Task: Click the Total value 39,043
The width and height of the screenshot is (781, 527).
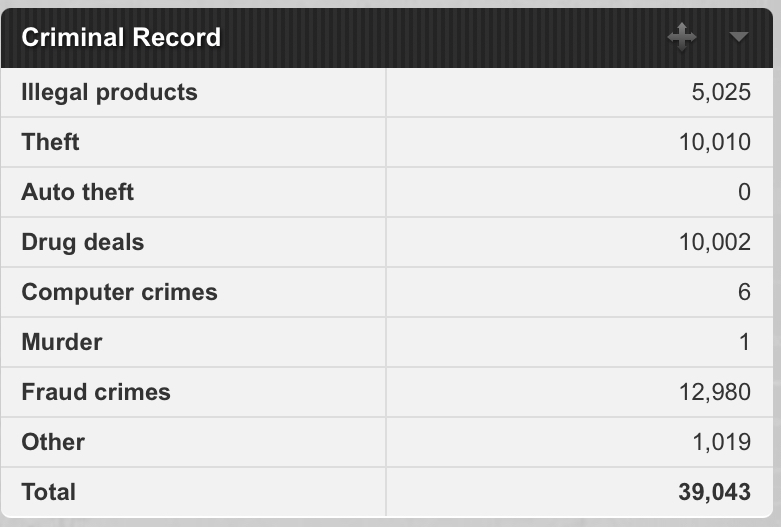Action: pos(714,492)
